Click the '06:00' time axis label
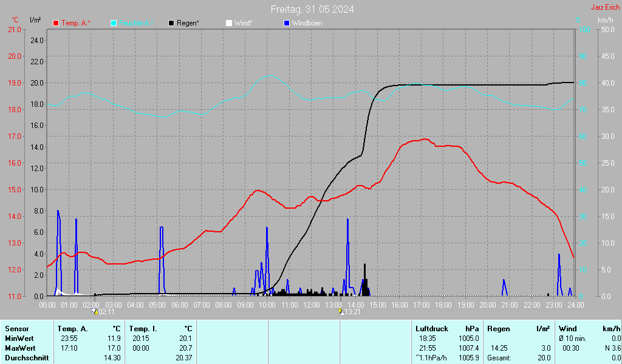Screen dimensions: 622x364 pyautogui.click(x=180, y=305)
